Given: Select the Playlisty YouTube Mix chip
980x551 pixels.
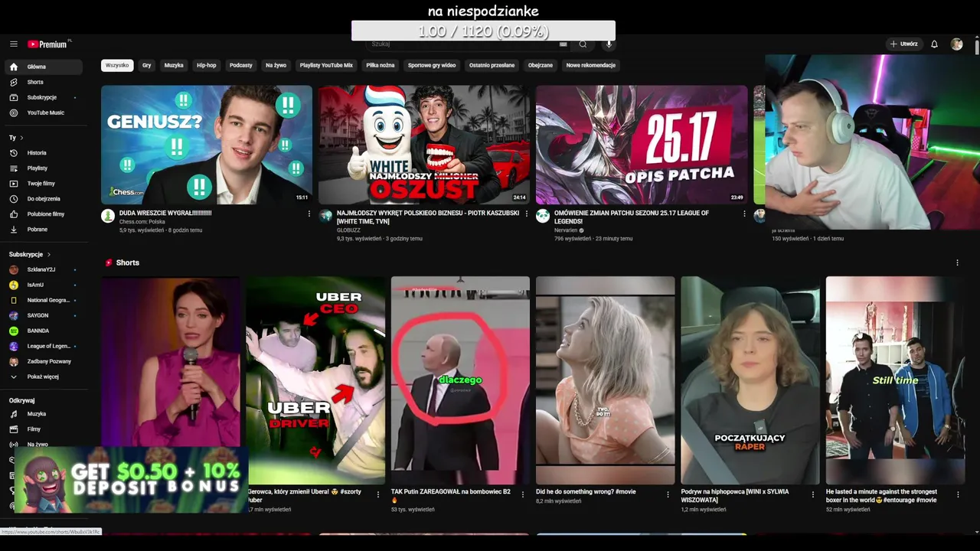Looking at the screenshot, I should tap(326, 66).
